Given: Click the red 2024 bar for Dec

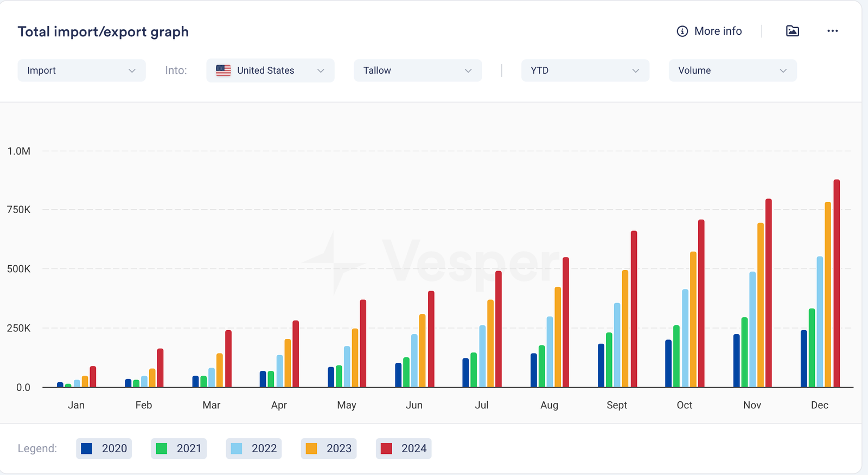Looking at the screenshot, I should pyautogui.click(x=837, y=283).
